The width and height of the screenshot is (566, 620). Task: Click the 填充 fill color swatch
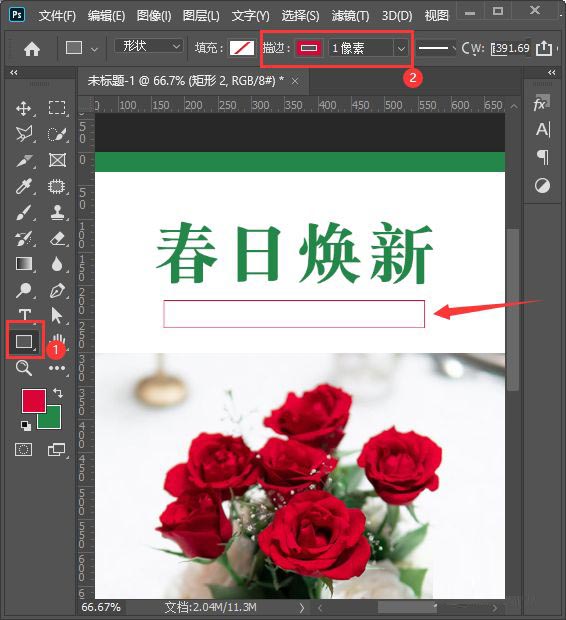(x=241, y=48)
